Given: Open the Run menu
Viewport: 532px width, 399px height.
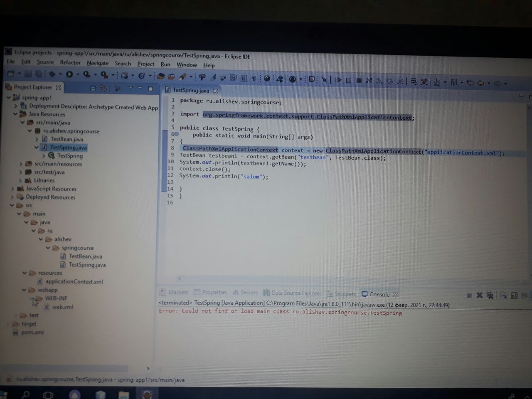Looking at the screenshot, I should [165, 64].
